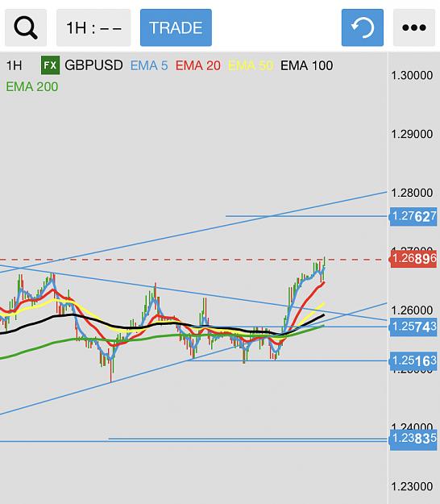Click the 1.29000 price axis label
440x504 pixels.
412,134
